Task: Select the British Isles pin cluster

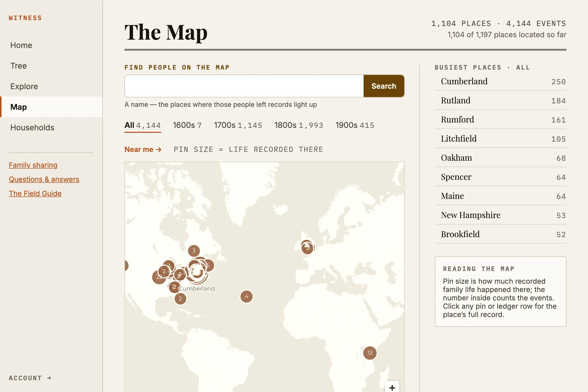Action: pyautogui.click(x=307, y=247)
